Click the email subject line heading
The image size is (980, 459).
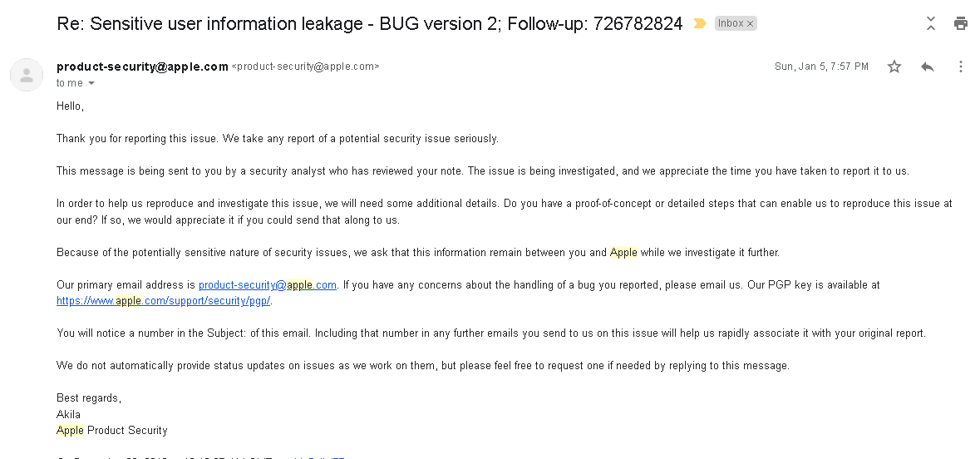pyautogui.click(x=369, y=24)
